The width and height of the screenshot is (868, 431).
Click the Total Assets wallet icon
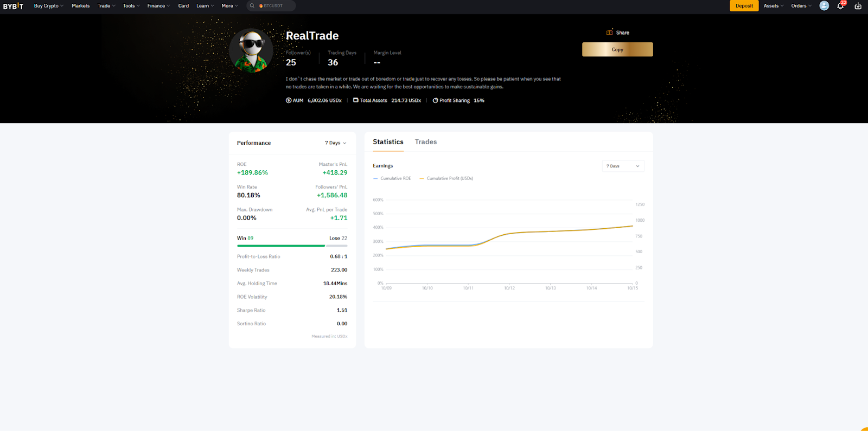click(x=356, y=100)
